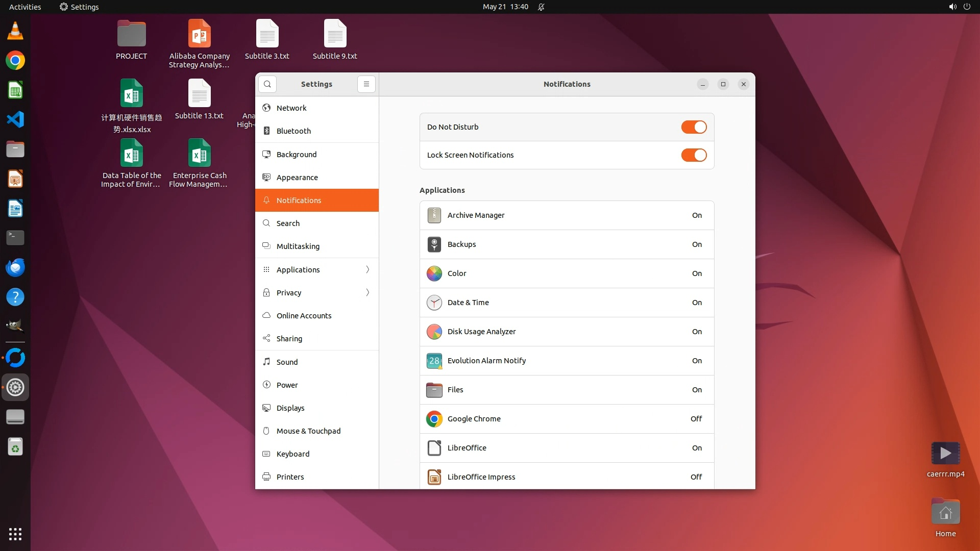This screenshot has width=980, height=551.
Task: Expand the Applications sidebar submenu chevron
Action: (x=367, y=269)
